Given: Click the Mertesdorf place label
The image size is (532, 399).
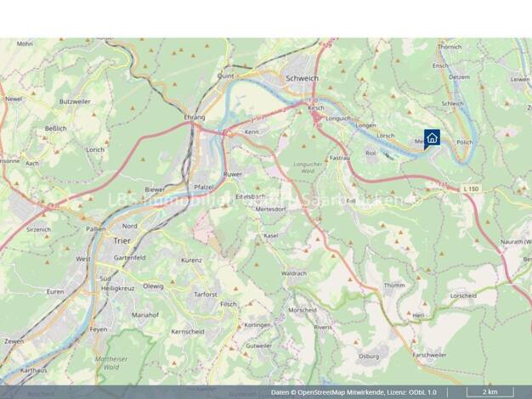Looking at the screenshot, I should 270,209.
